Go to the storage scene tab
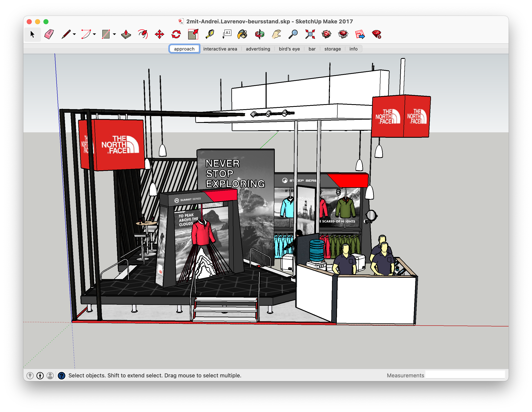Image resolution: width=532 pixels, height=412 pixels. click(x=332, y=49)
